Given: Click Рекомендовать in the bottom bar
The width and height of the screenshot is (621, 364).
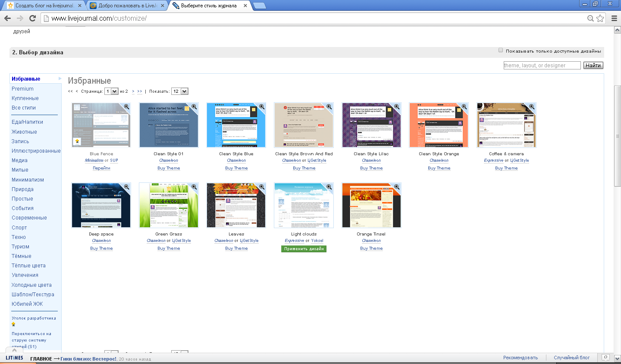Looking at the screenshot, I should pyautogui.click(x=521, y=358).
